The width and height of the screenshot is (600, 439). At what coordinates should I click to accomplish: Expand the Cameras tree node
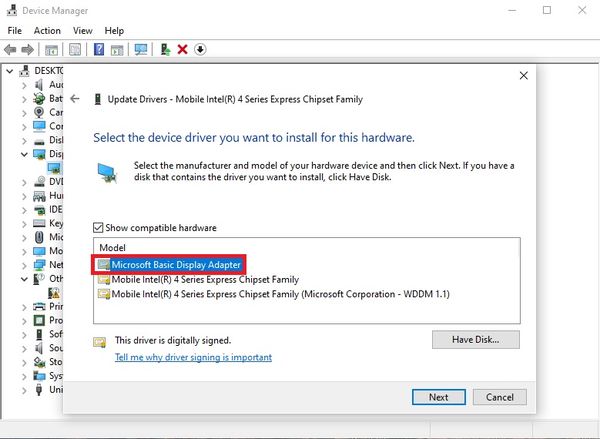coord(24,113)
